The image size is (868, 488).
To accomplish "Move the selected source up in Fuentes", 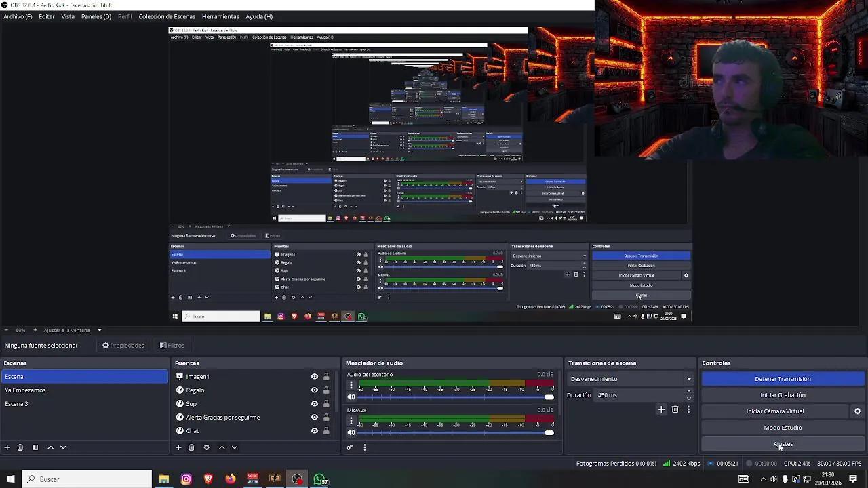I will click(x=221, y=447).
